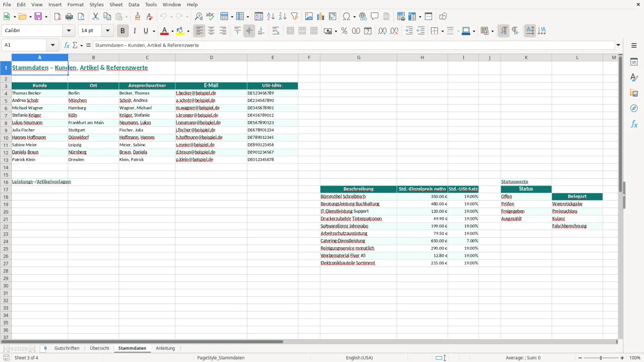
Task: Open the Font Name dropdown
Action: click(x=69, y=31)
